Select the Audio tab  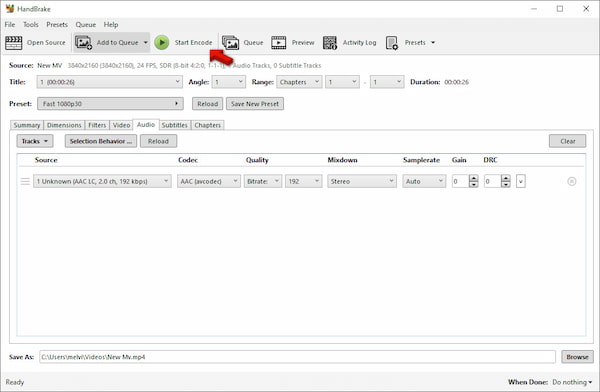146,125
